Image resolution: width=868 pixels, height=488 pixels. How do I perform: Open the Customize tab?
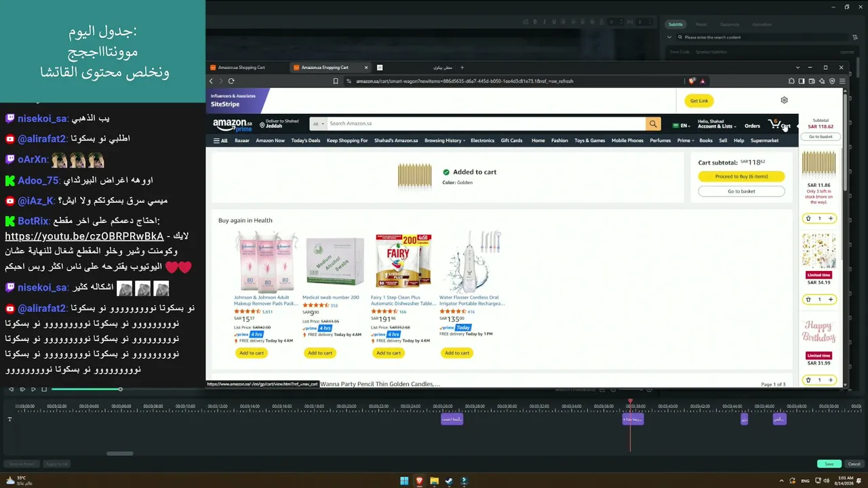tap(730, 24)
